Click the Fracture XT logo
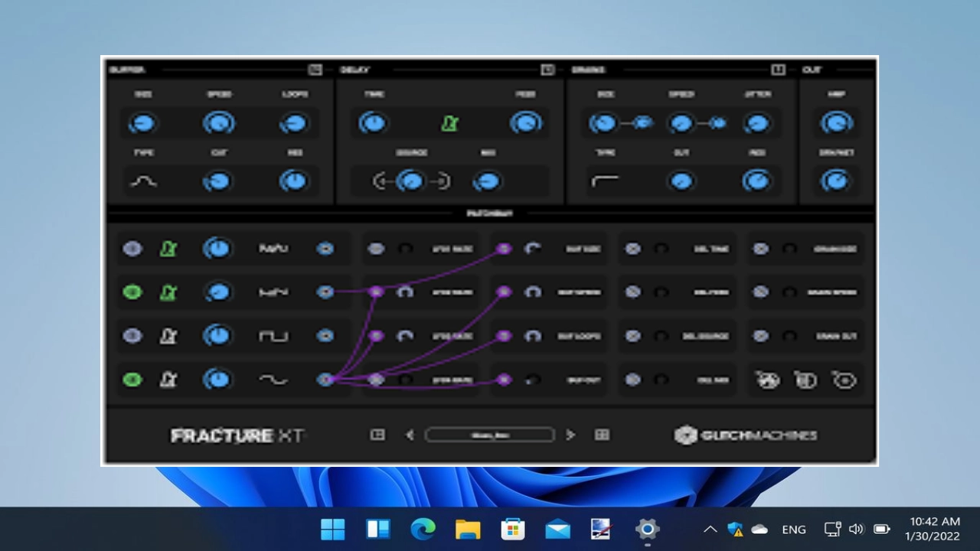Screen dimensions: 980x551 coord(237,435)
